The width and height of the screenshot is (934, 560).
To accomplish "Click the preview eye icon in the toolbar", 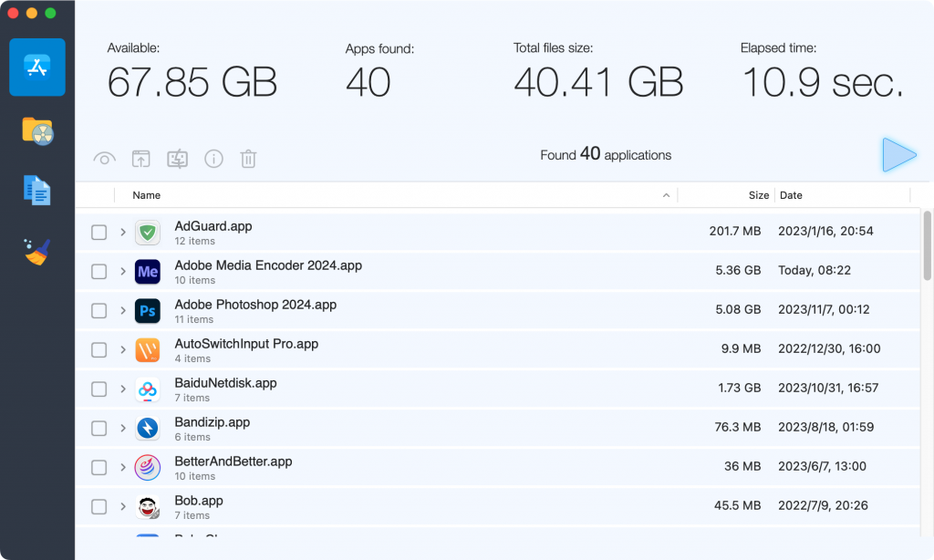I will [x=104, y=159].
